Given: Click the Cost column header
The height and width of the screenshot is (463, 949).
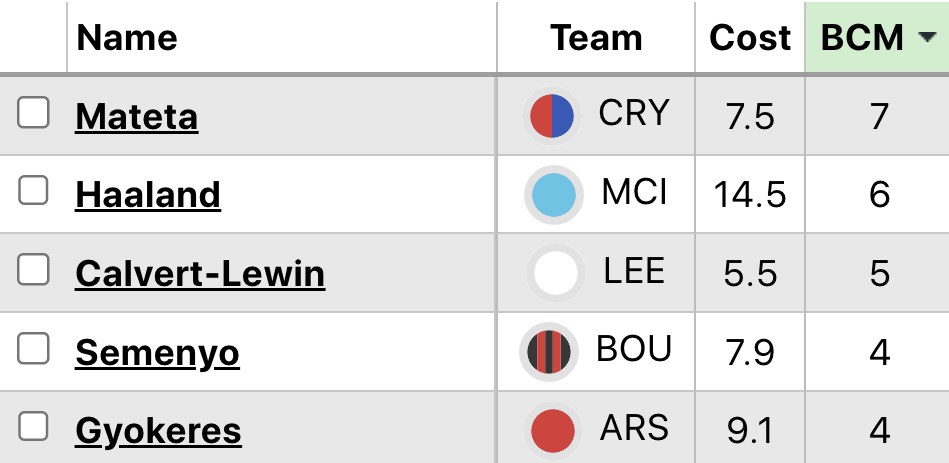Looking at the screenshot, I should tap(750, 38).
